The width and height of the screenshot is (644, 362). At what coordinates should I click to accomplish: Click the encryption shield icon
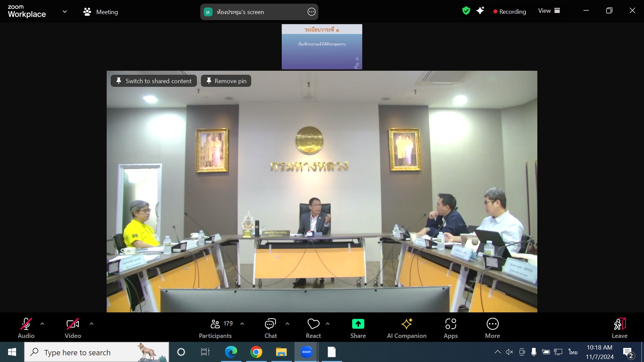click(x=466, y=11)
